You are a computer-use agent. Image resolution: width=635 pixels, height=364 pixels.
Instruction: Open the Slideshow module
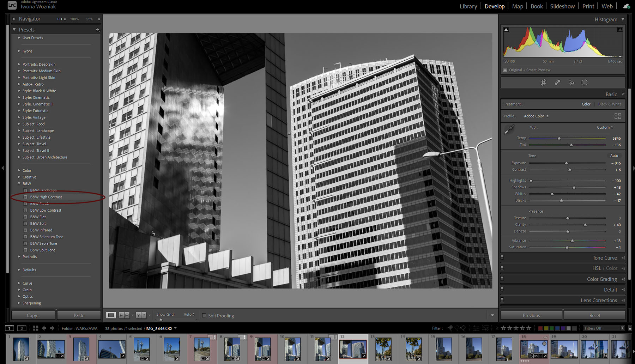point(562,6)
